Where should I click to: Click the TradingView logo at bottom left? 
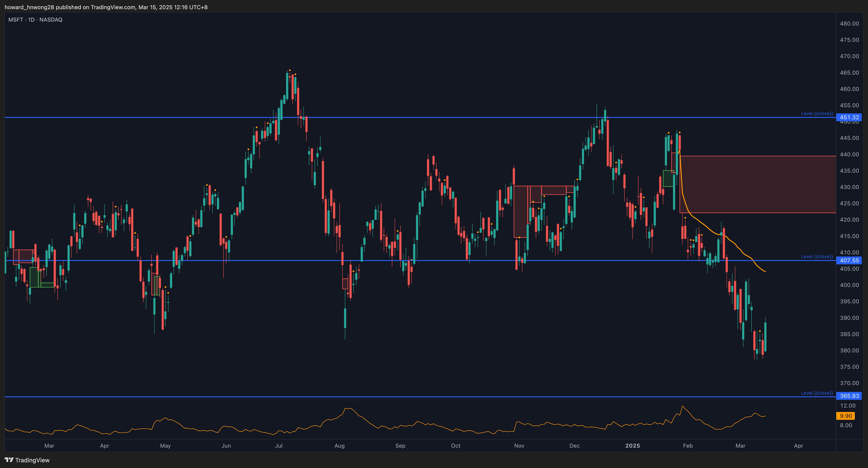click(x=27, y=460)
